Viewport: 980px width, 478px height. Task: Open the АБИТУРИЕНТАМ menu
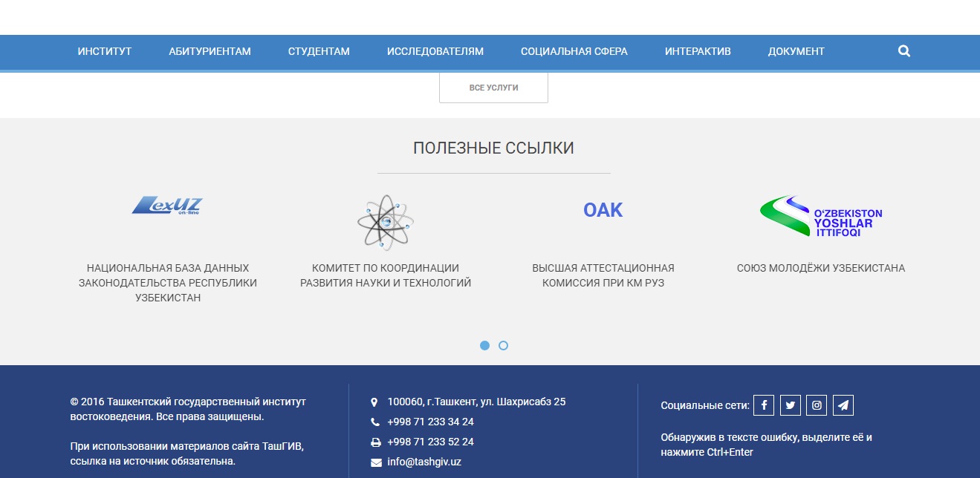point(210,51)
